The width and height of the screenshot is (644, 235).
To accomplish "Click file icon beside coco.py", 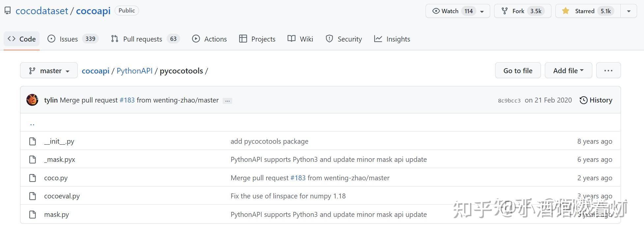I will (x=32, y=178).
